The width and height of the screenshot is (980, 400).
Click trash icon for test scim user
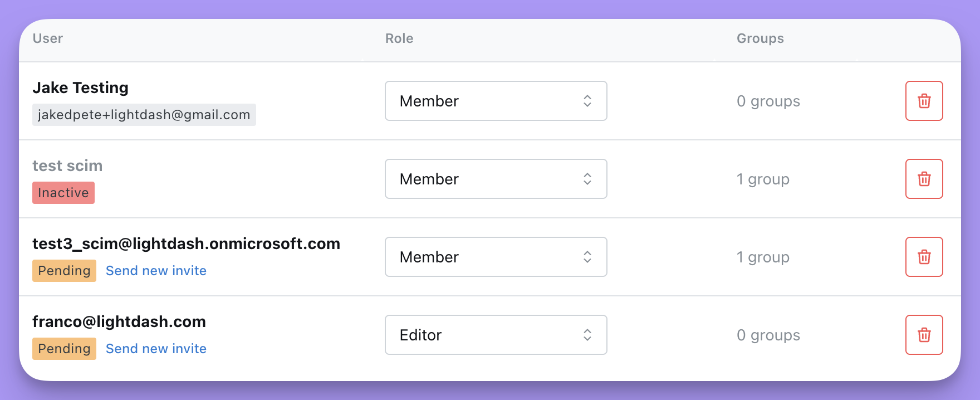[924, 179]
